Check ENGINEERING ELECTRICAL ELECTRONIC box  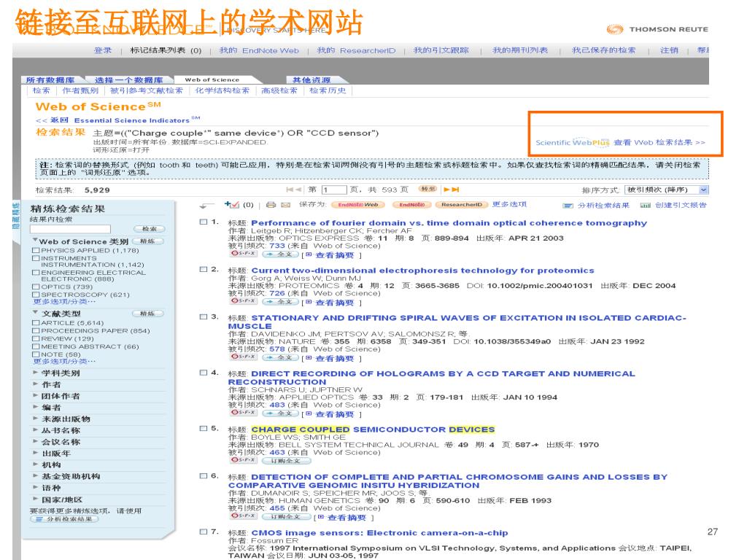coord(35,273)
